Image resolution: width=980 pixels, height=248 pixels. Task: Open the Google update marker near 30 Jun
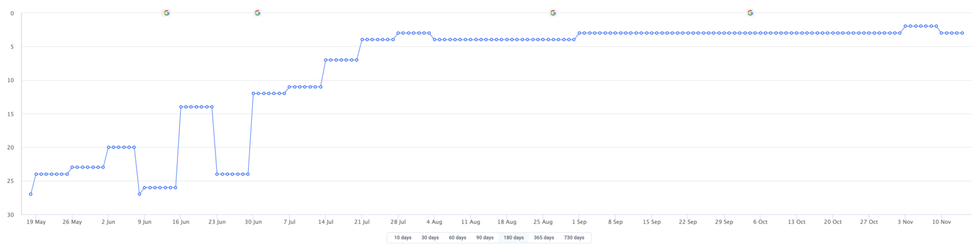(257, 13)
